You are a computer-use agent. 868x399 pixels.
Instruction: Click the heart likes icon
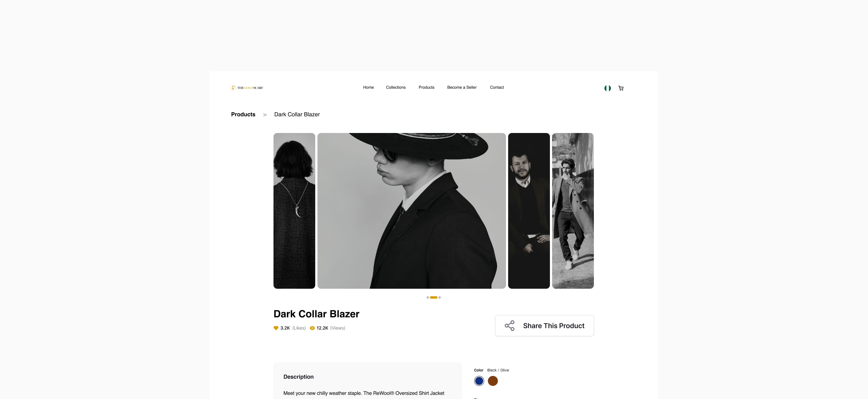[x=276, y=328]
